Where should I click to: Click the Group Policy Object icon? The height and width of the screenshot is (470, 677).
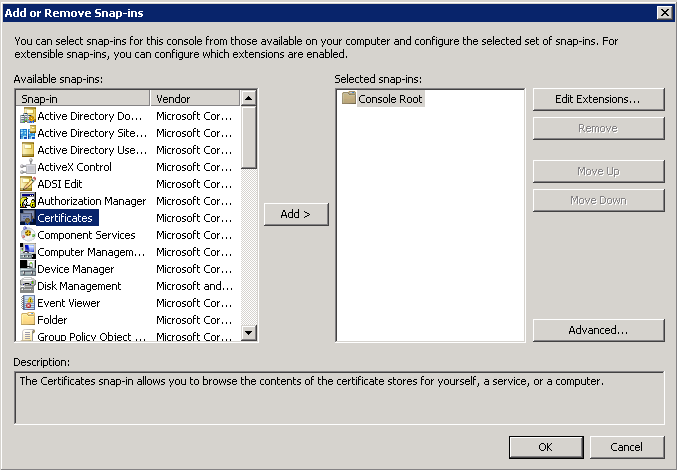pyautogui.click(x=28, y=335)
